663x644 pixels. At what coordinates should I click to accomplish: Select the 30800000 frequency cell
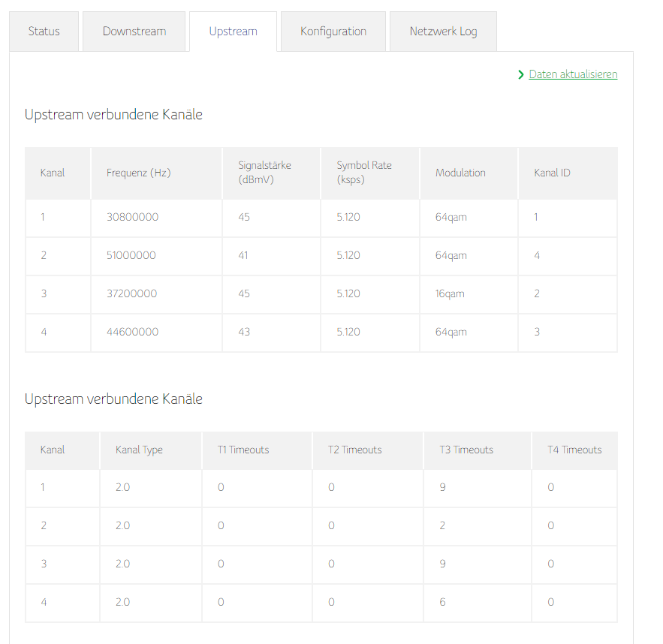[133, 217]
